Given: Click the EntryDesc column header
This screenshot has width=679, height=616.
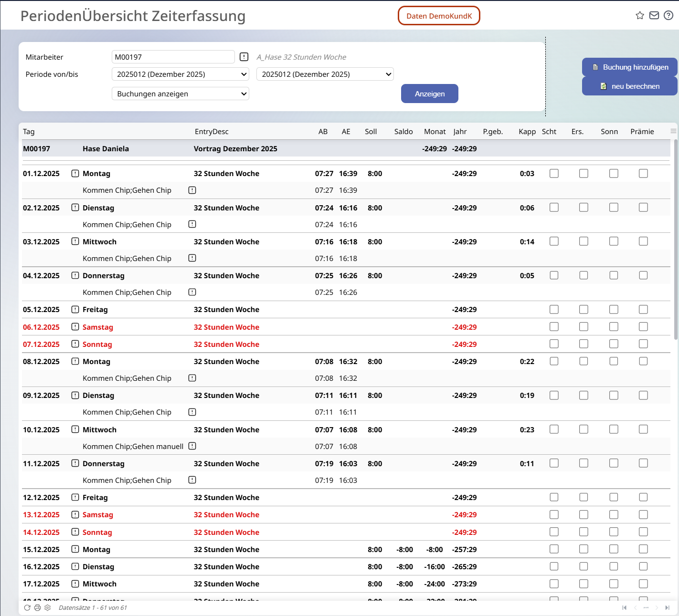Looking at the screenshot, I should pos(212,131).
